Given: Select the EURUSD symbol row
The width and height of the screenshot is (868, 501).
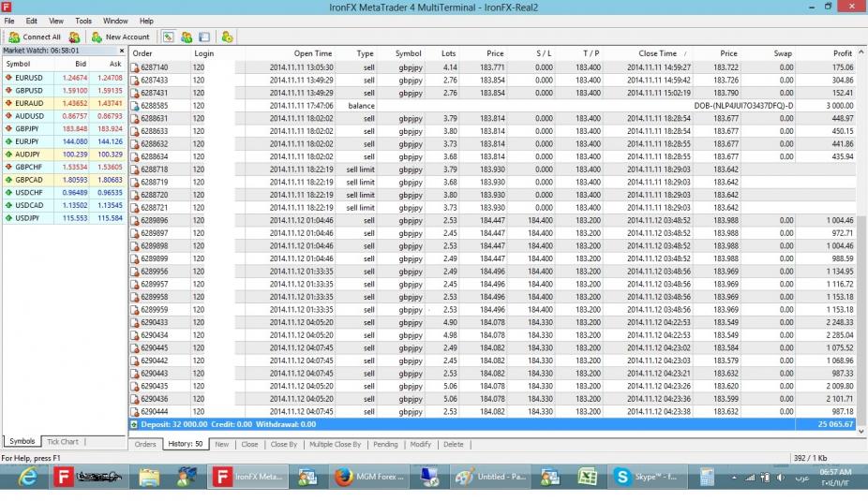Looking at the screenshot, I should [28, 77].
